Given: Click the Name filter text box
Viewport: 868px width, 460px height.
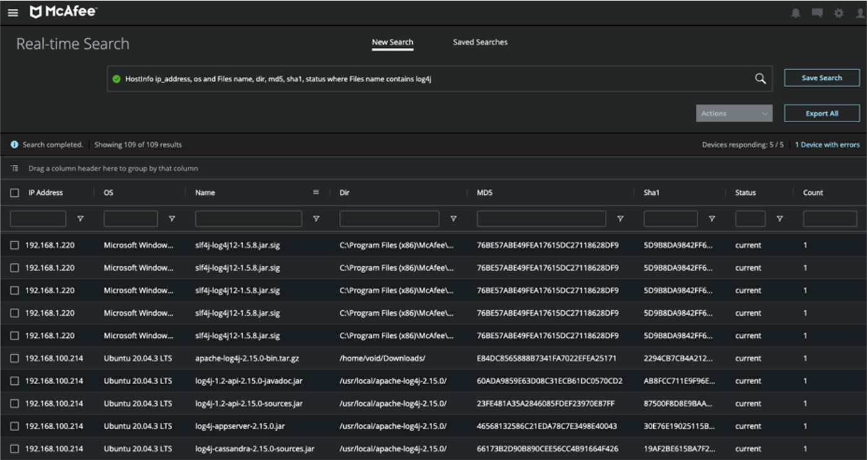Looking at the screenshot, I should click(249, 219).
